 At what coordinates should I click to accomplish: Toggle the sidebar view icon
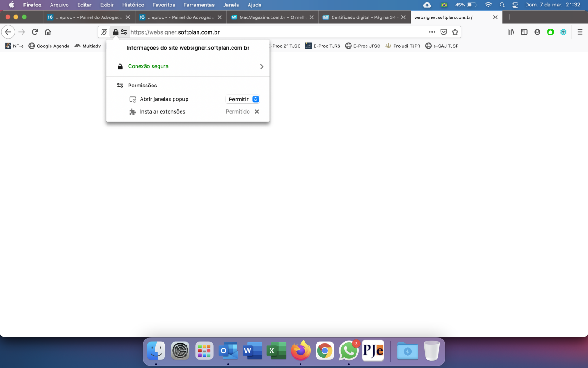(524, 32)
